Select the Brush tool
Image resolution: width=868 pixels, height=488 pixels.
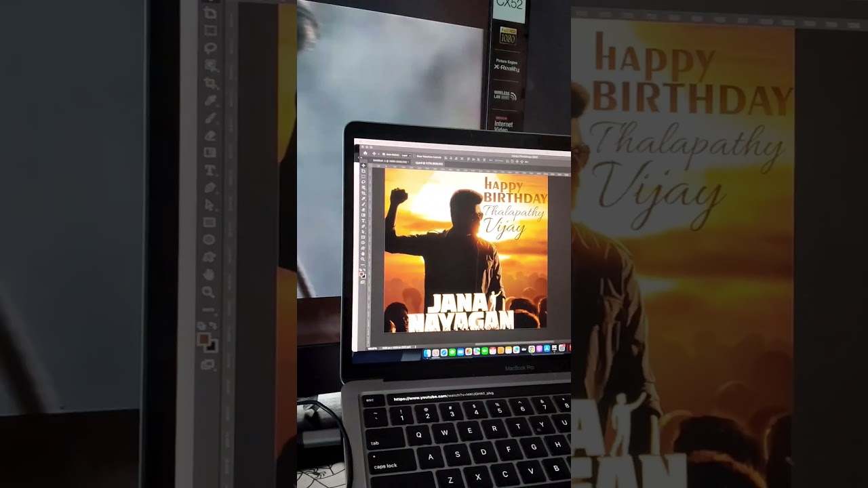(363, 204)
